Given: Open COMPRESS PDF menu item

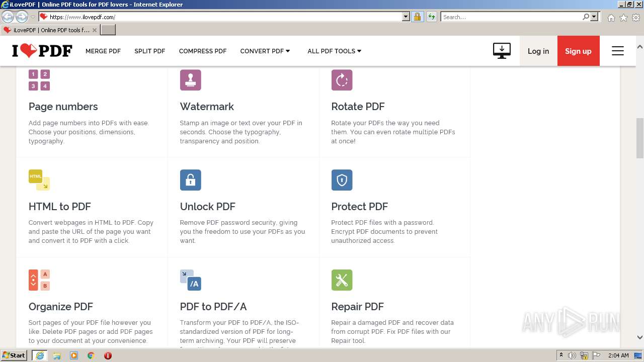Looking at the screenshot, I should click(203, 51).
